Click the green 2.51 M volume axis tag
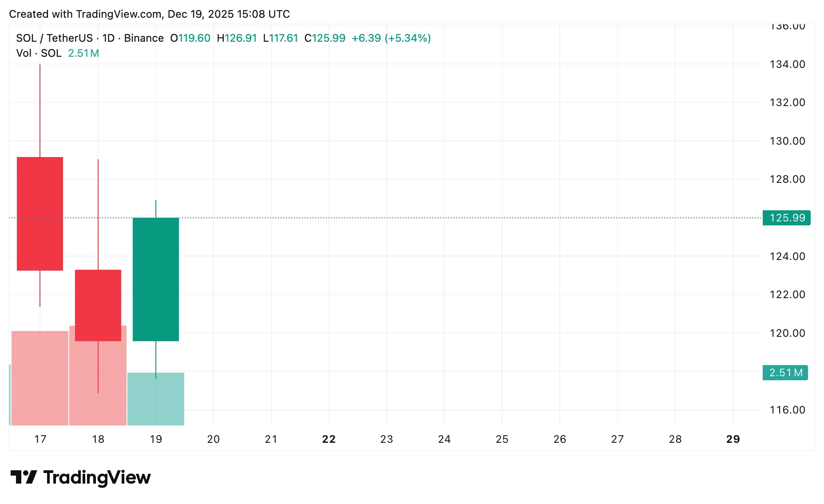The image size is (824, 504). point(785,373)
